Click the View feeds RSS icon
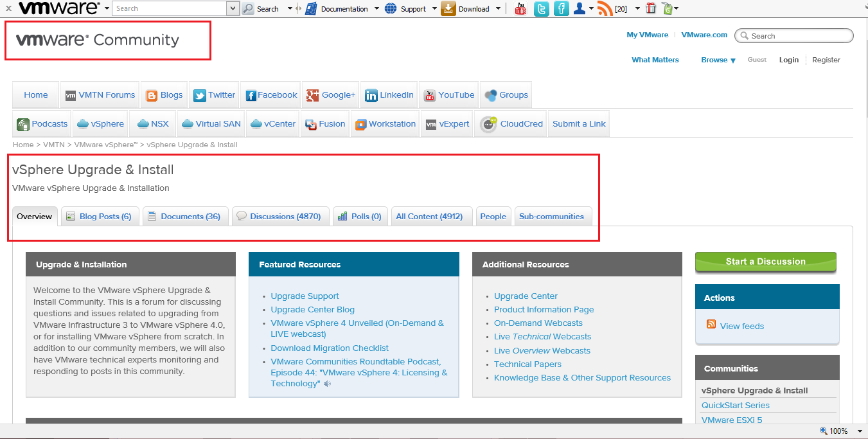The height and width of the screenshot is (439, 868). click(x=711, y=324)
